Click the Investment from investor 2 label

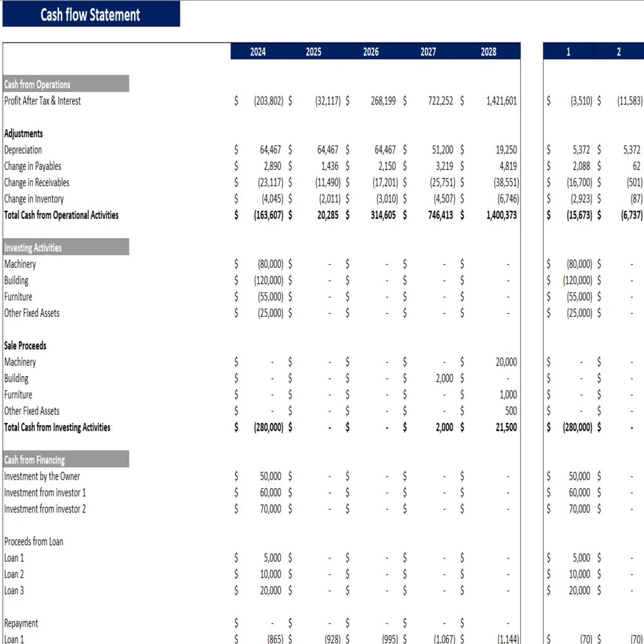pos(45,509)
